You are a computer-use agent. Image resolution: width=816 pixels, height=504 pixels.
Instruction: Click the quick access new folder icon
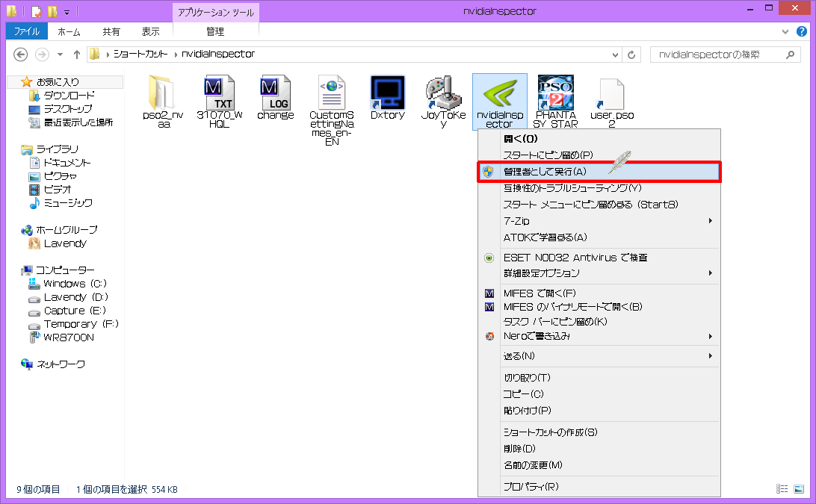(52, 11)
